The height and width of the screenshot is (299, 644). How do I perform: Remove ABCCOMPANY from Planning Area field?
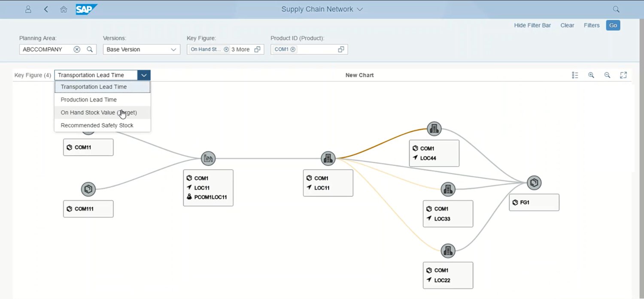pos(77,49)
